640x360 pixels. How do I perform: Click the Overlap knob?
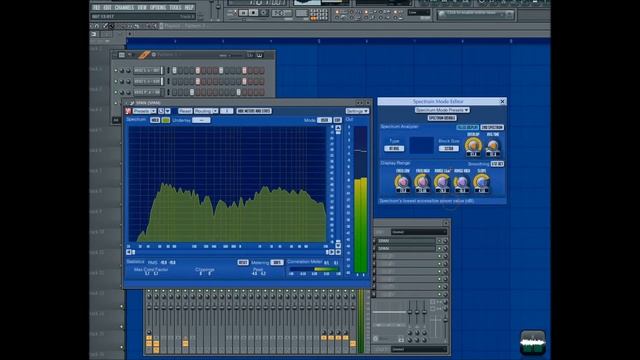473,145
